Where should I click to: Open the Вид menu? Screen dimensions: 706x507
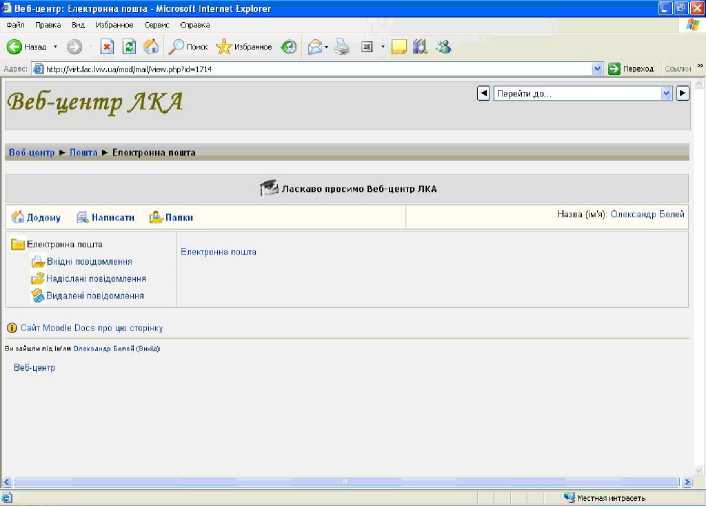[x=78, y=25]
